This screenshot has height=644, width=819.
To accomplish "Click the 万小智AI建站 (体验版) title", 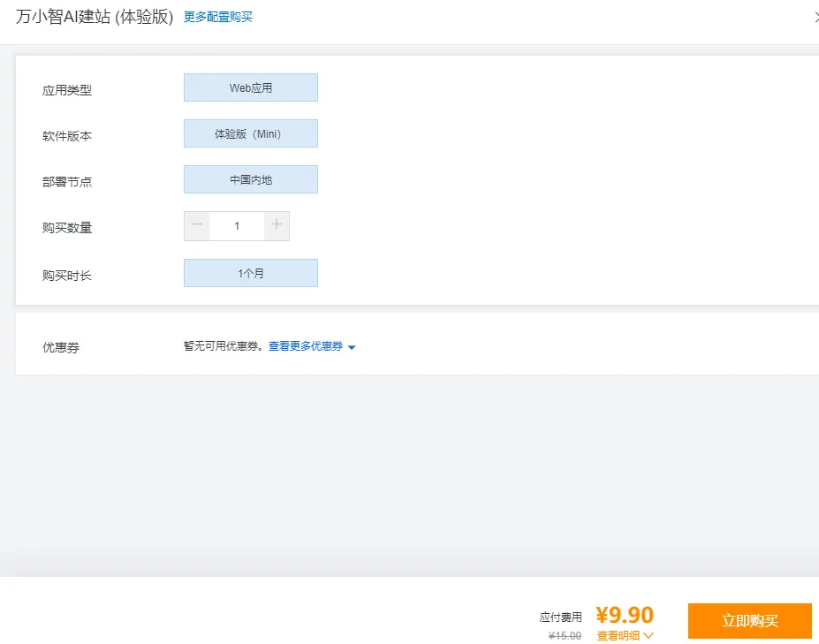I will (x=95, y=17).
